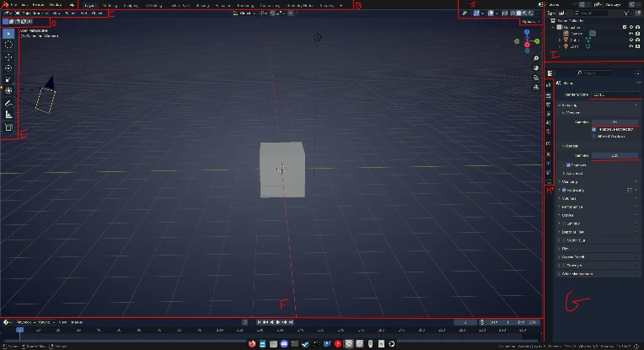
Task: Click the Blender logo menu icon
Action: click(x=5, y=5)
